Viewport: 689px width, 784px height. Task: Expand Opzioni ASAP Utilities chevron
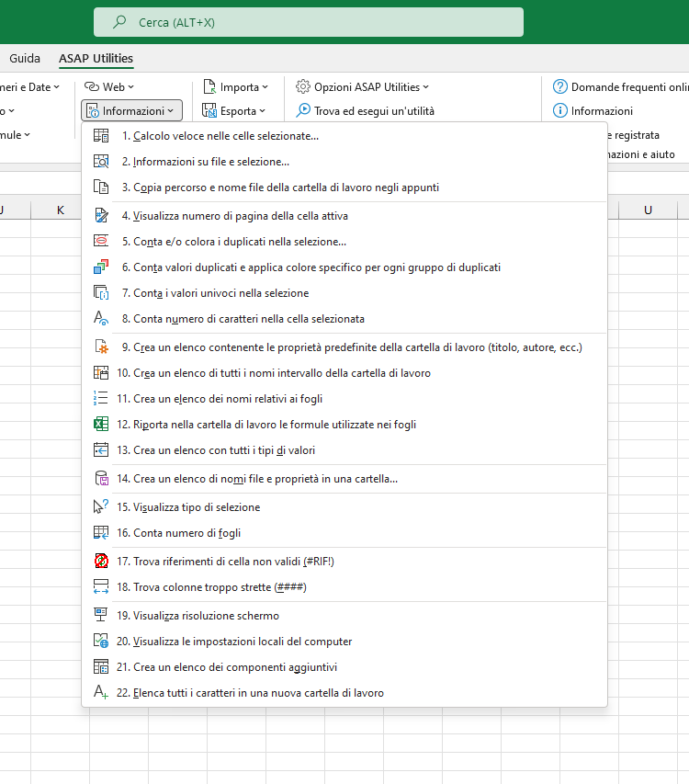pos(425,87)
